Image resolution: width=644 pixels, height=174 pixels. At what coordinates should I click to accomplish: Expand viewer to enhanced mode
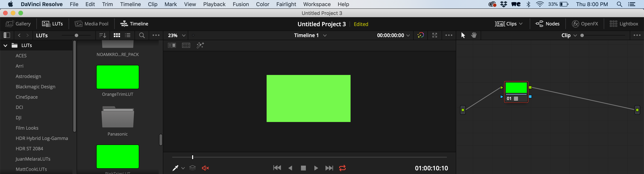pyautogui.click(x=435, y=35)
